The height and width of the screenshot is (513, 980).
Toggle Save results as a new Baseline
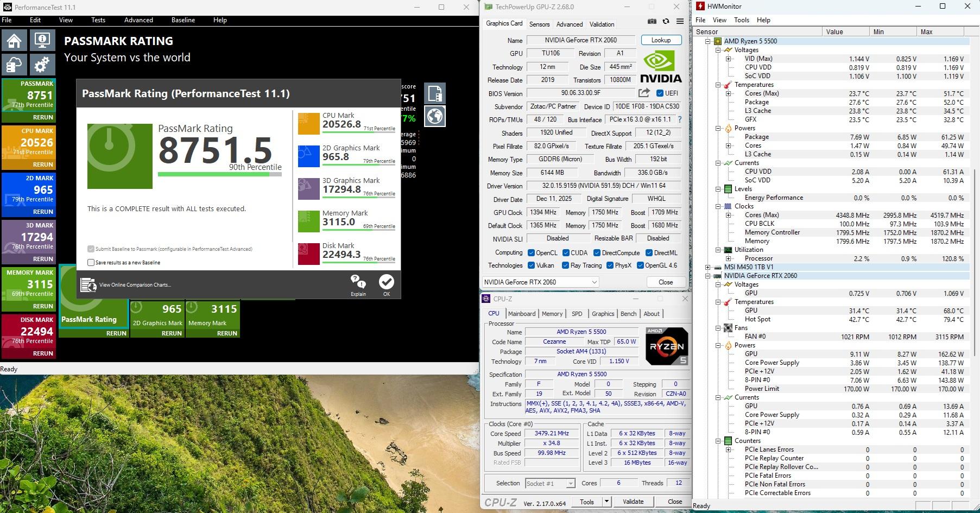(91, 262)
